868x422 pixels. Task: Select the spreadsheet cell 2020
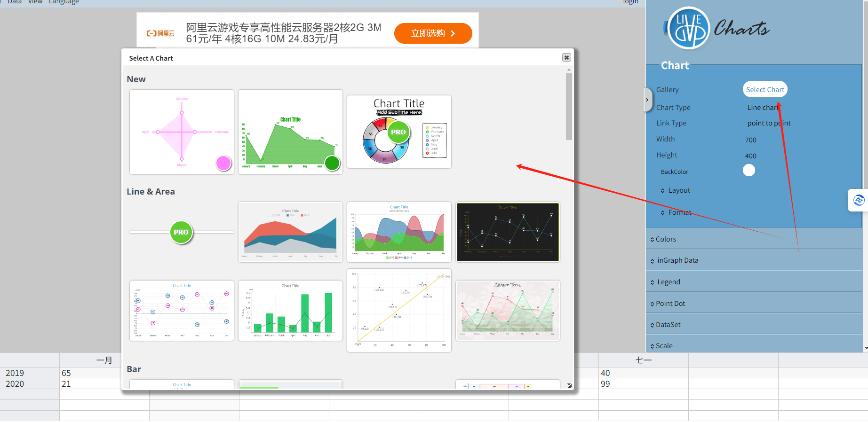click(30, 384)
